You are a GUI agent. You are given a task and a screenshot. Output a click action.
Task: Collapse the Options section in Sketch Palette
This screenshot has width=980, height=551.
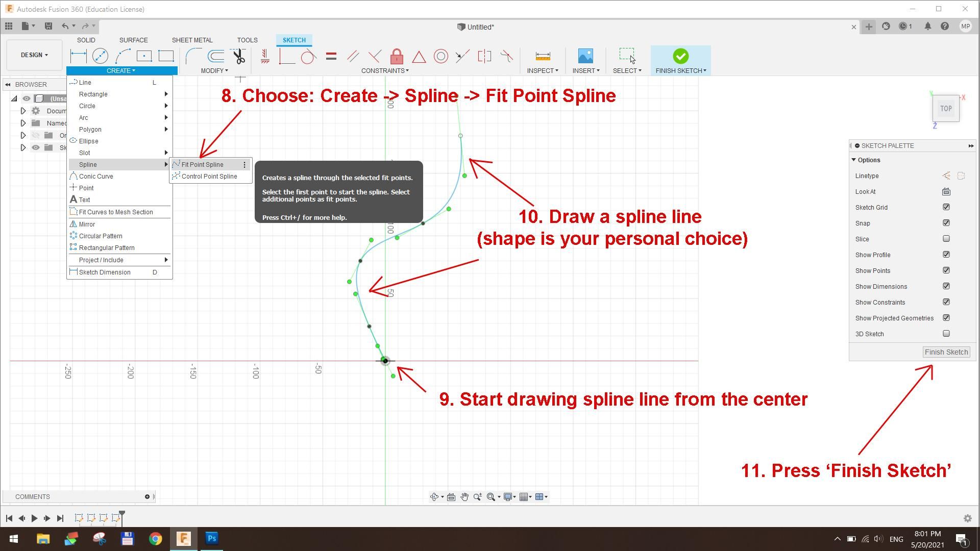(x=854, y=160)
